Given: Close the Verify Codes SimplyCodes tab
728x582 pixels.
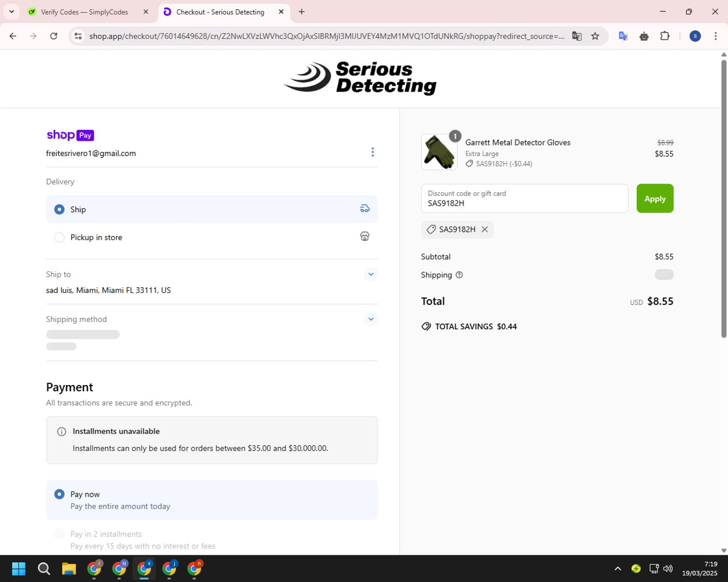Looking at the screenshot, I should 146,12.
